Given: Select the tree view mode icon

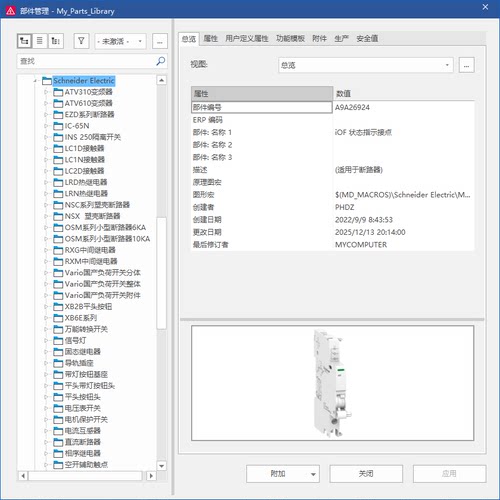Looking at the screenshot, I should click(24, 41).
